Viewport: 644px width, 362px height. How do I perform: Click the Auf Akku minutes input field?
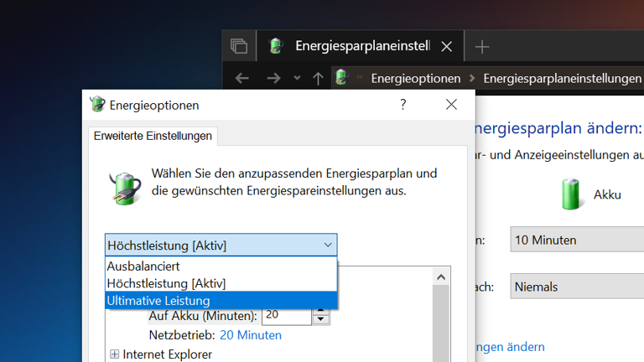[x=285, y=316]
